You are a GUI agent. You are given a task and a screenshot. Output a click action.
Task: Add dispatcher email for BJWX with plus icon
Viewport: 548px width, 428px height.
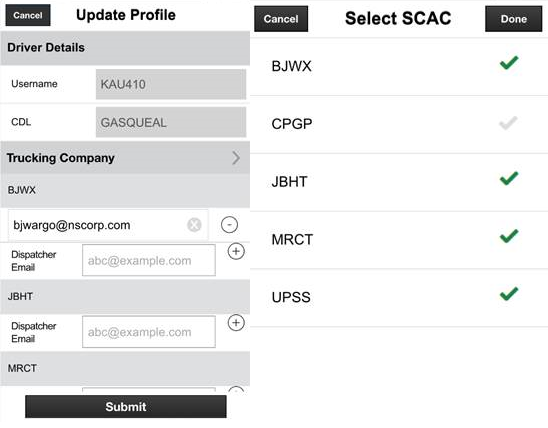coord(236,252)
